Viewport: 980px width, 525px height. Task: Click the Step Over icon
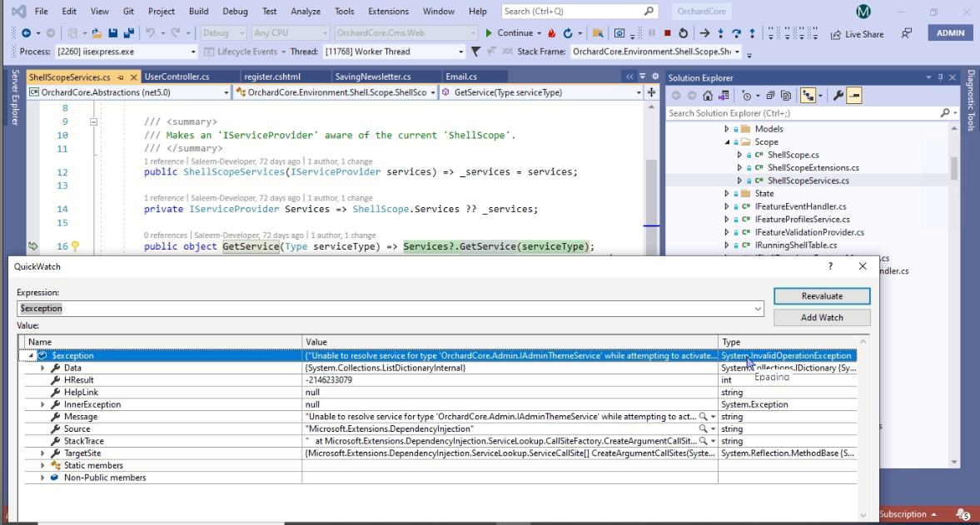736,33
